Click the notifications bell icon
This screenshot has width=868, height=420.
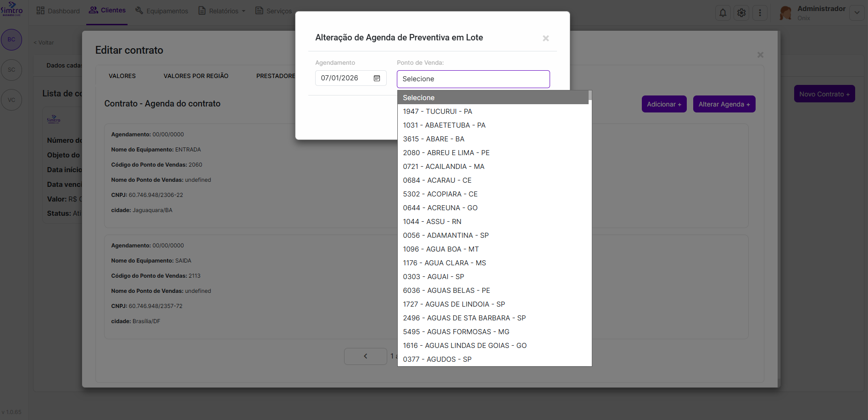pyautogui.click(x=723, y=13)
